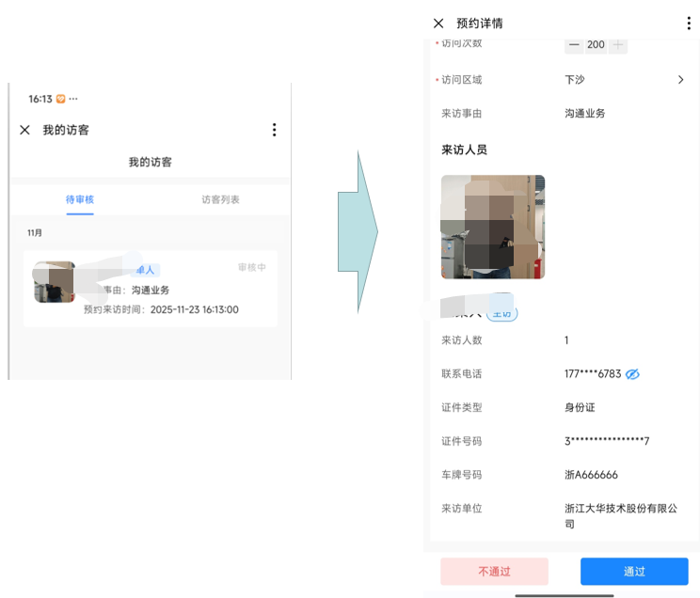Close the 我的访客 page
Viewport: 700px width, 598px height.
point(25,130)
